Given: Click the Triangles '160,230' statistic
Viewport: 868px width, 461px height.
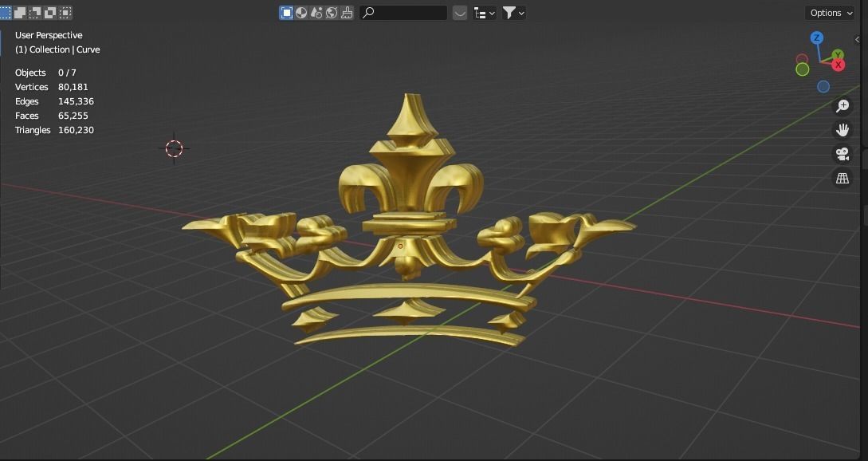Looking at the screenshot, I should click(x=76, y=130).
